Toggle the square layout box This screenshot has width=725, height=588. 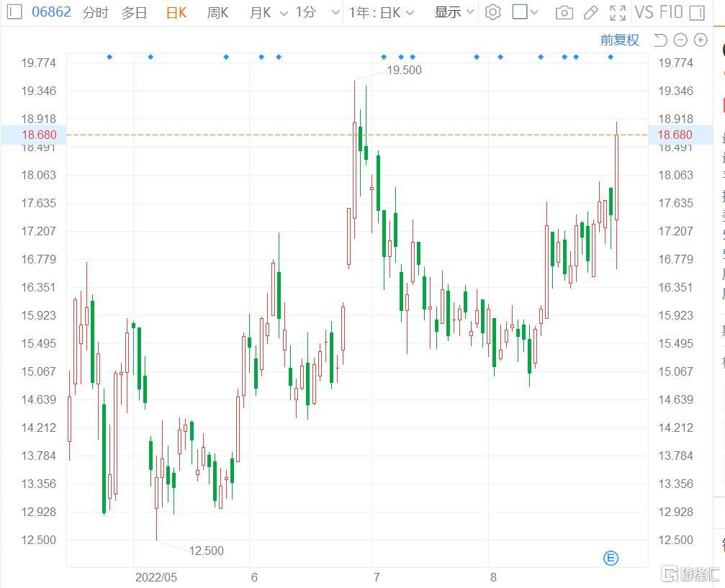point(520,12)
